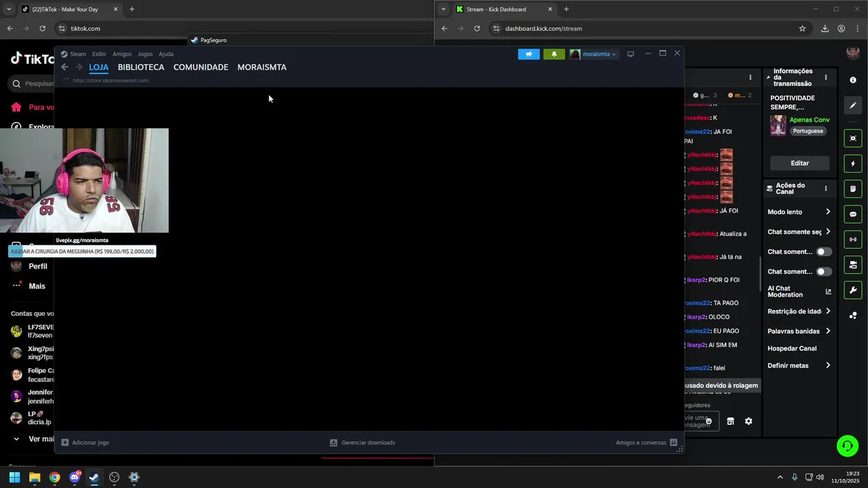Expand Chat somente seg chevron row
The image size is (868, 488).
coord(799,232)
